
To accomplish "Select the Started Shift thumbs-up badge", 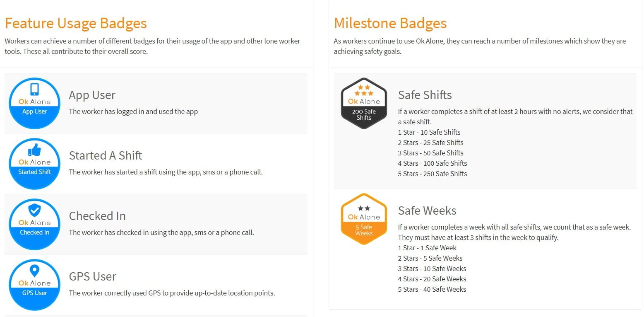I will (x=35, y=164).
